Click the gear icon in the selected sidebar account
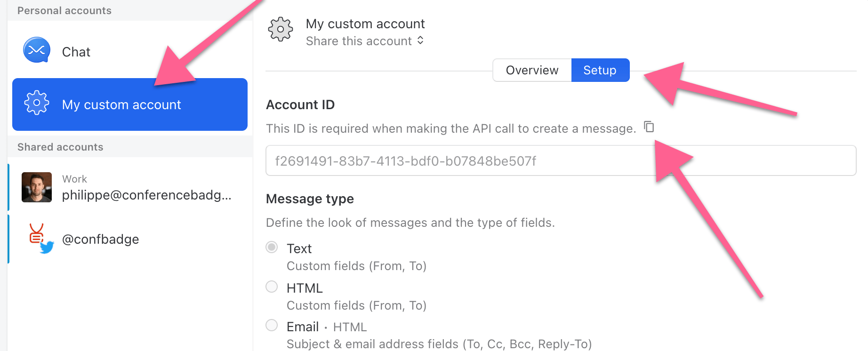This screenshot has width=868, height=351. (x=37, y=103)
